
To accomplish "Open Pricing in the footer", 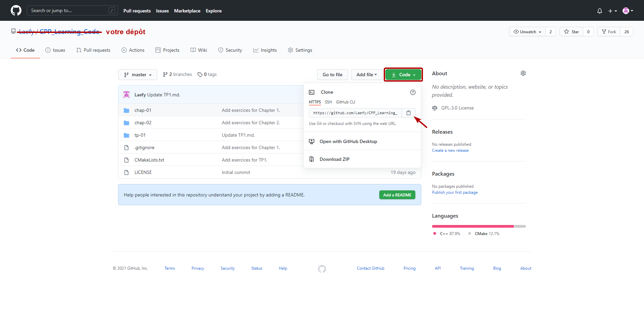I will (x=410, y=268).
